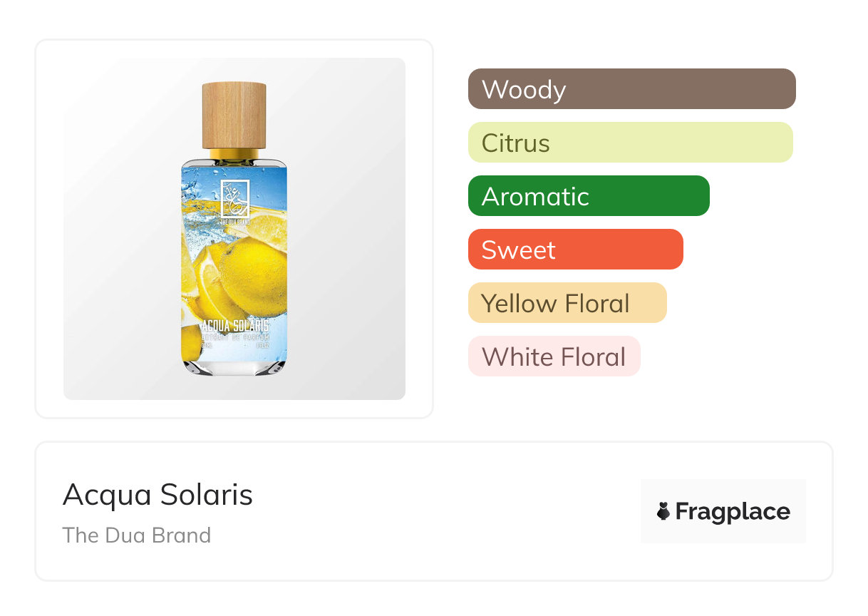Screen dimensions: 868x616
Task: Click the clear glass base of the bottle
Action: tap(234, 366)
